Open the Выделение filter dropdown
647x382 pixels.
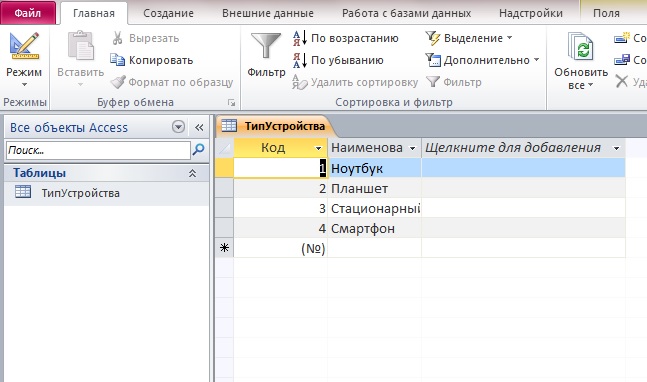click(x=469, y=38)
